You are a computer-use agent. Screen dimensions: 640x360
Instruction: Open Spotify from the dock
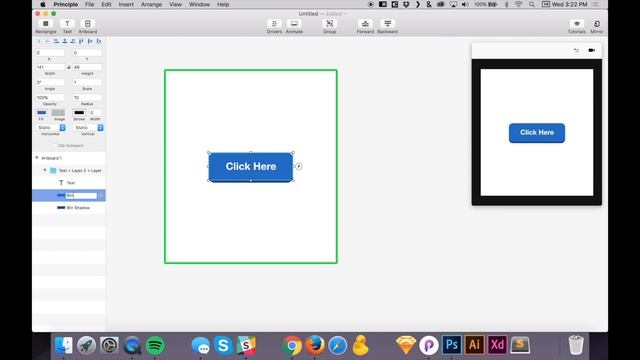(x=155, y=345)
